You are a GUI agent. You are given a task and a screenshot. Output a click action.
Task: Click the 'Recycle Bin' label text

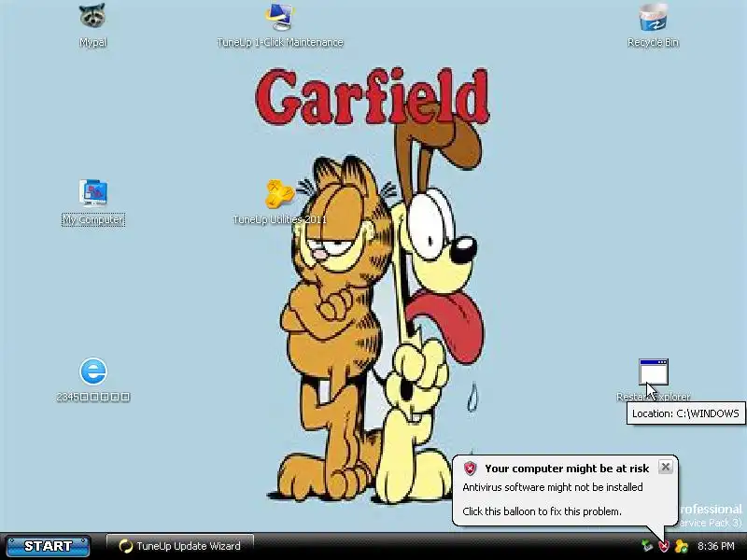pos(653,42)
